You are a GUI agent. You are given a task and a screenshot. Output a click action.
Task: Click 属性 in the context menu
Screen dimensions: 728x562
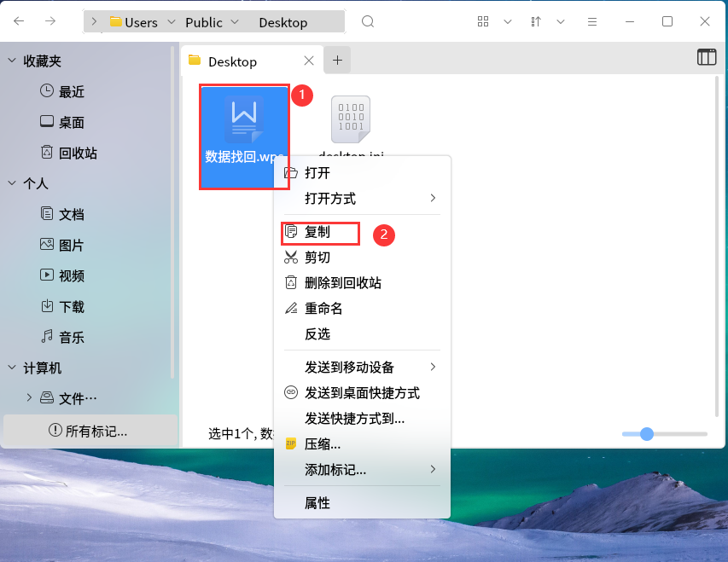click(x=317, y=503)
